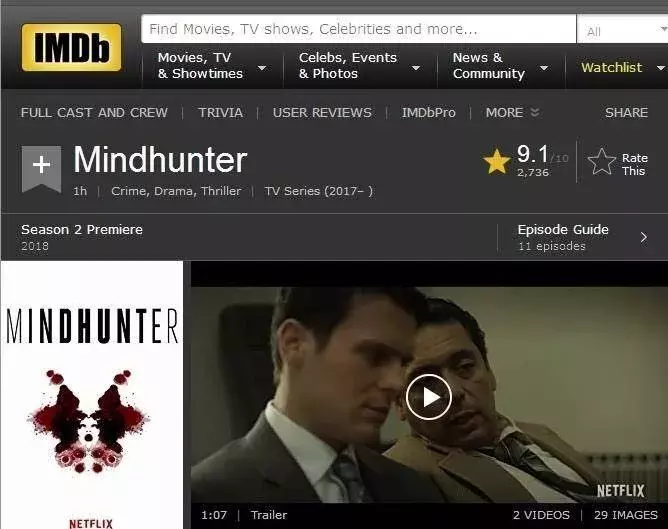
Task: Open the 29 IMAGES gallery link
Action: coord(626,515)
